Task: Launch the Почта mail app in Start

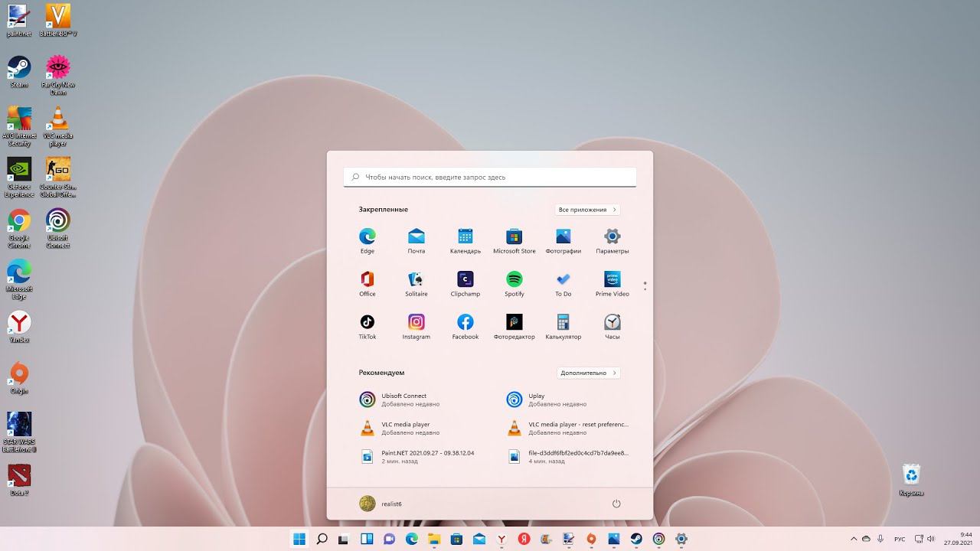Action: 416,240
